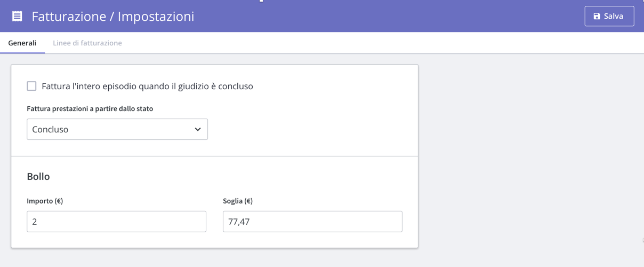Click the selected Concluso text in dropdown

click(x=50, y=129)
